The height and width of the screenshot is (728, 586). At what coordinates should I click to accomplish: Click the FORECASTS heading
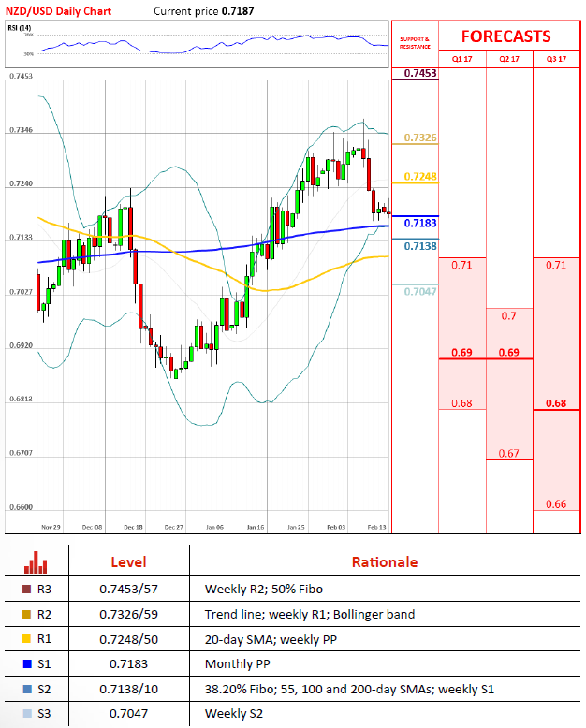[506, 36]
